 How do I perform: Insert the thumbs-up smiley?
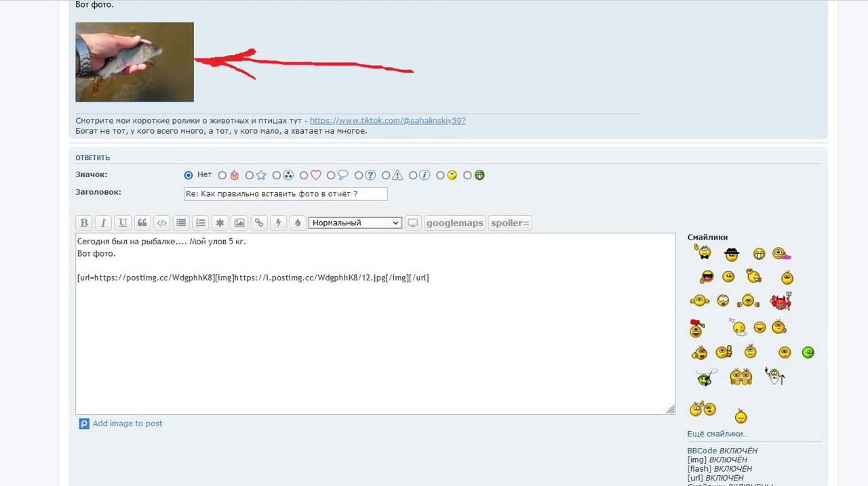coord(724,352)
